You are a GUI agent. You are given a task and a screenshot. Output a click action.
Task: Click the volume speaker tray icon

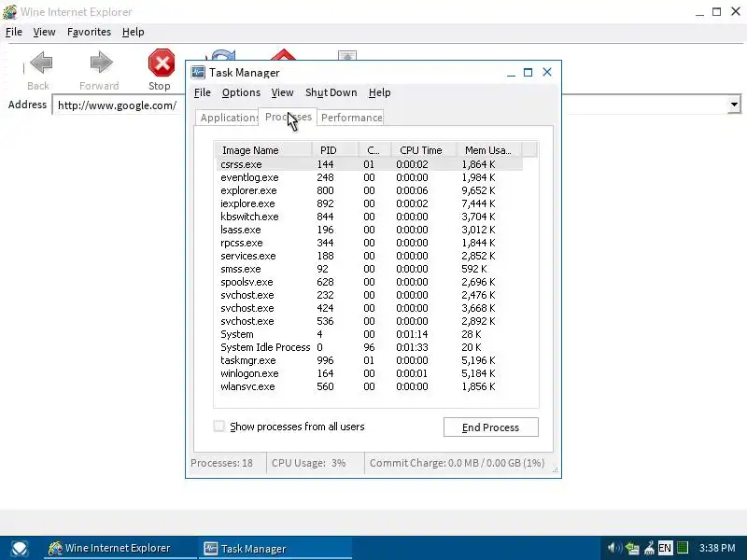614,548
